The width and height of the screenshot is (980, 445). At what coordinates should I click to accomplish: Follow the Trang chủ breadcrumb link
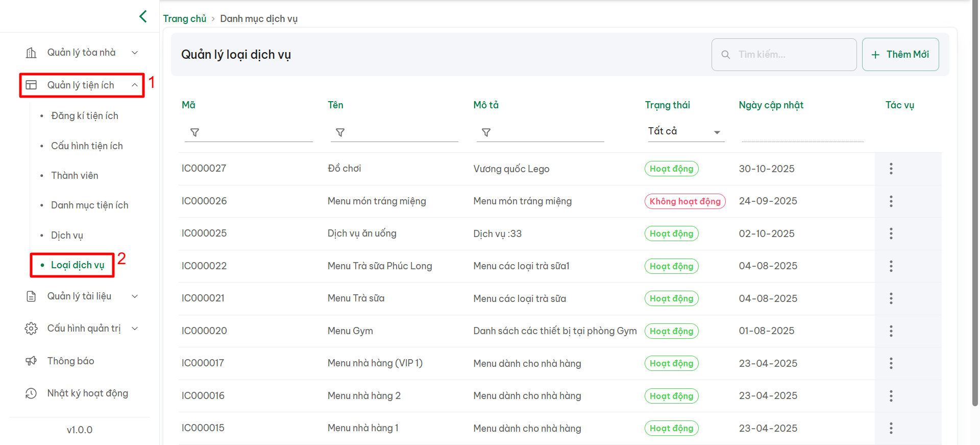tap(184, 19)
